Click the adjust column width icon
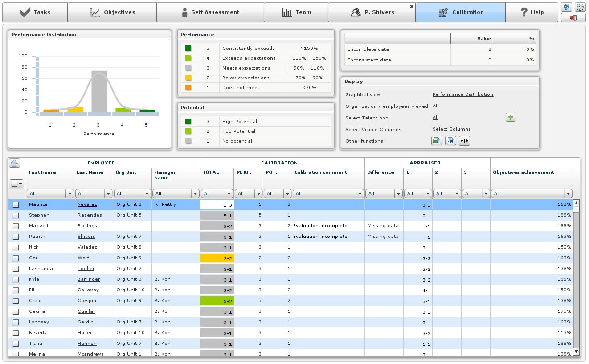Image resolution: width=589 pixels, height=364 pixels. (x=465, y=141)
